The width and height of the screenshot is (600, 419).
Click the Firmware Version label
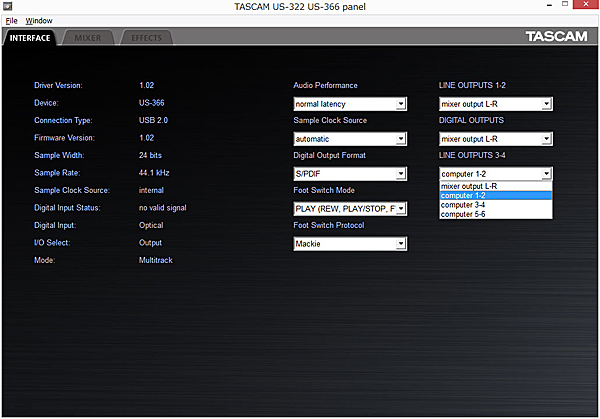(64, 138)
